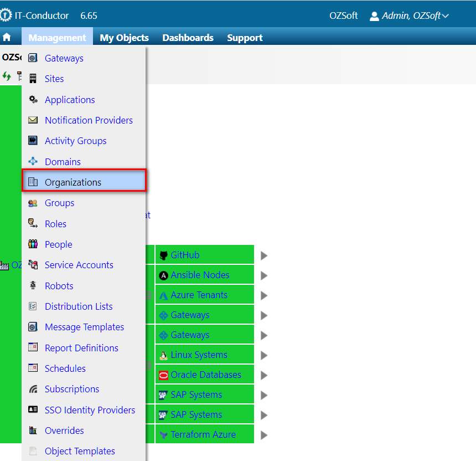
Task: Click the Notification Providers envelope icon
Action: pyautogui.click(x=33, y=120)
